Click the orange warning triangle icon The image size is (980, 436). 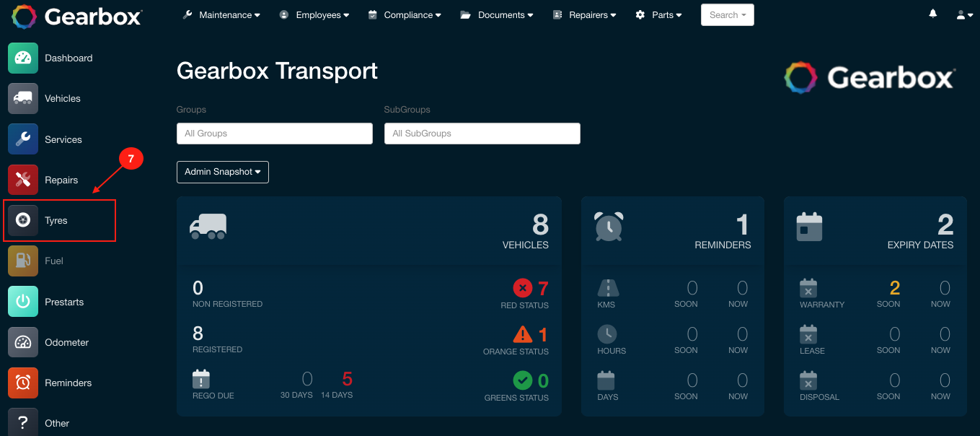(x=523, y=334)
